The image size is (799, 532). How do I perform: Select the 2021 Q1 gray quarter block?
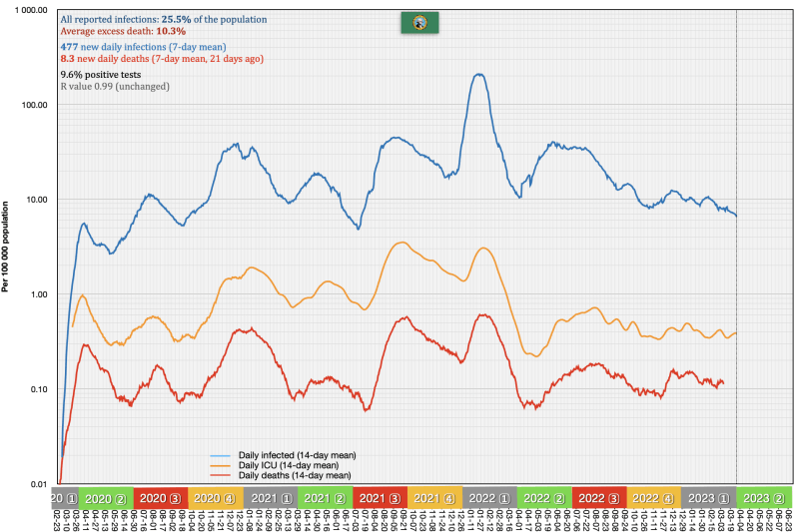[x=270, y=498]
